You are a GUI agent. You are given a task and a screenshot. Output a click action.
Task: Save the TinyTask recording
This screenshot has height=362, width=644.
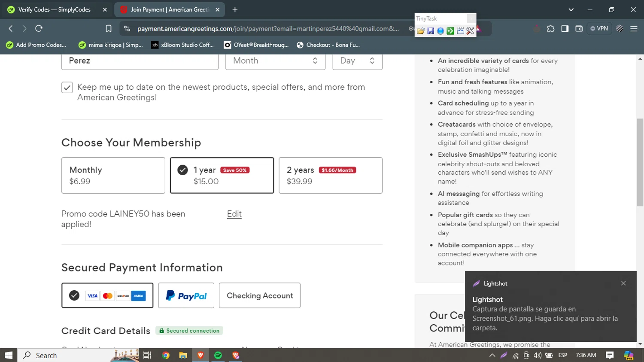[x=431, y=31]
